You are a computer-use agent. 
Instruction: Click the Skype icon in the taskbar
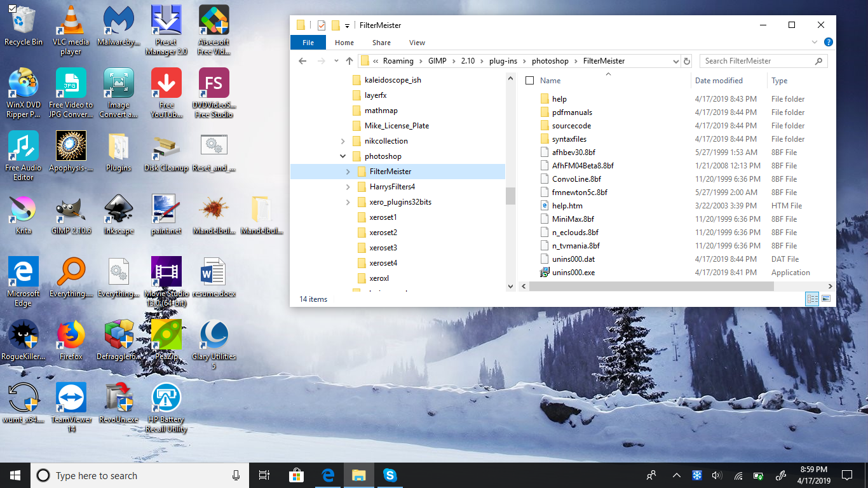click(x=390, y=475)
